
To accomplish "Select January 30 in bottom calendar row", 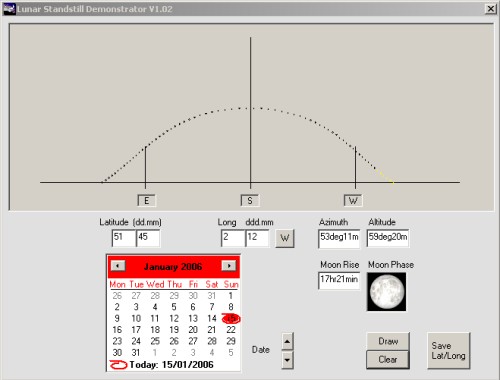I will pos(117,352).
